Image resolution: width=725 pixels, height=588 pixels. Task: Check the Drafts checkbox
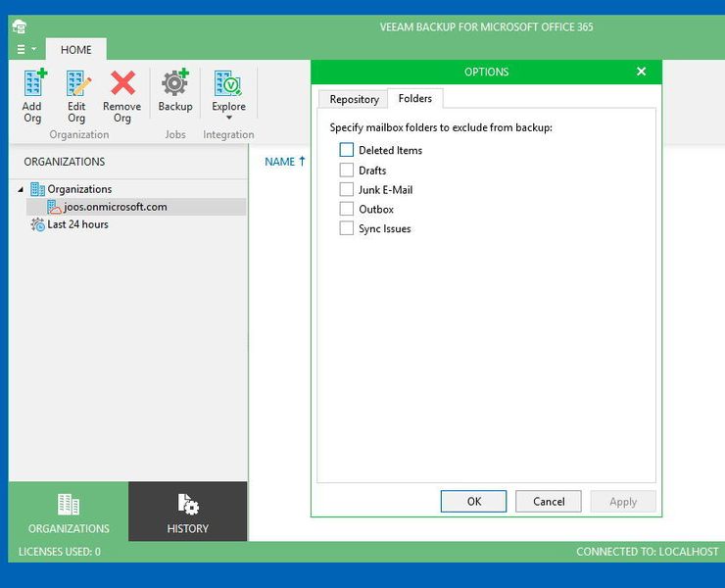pyautogui.click(x=346, y=170)
